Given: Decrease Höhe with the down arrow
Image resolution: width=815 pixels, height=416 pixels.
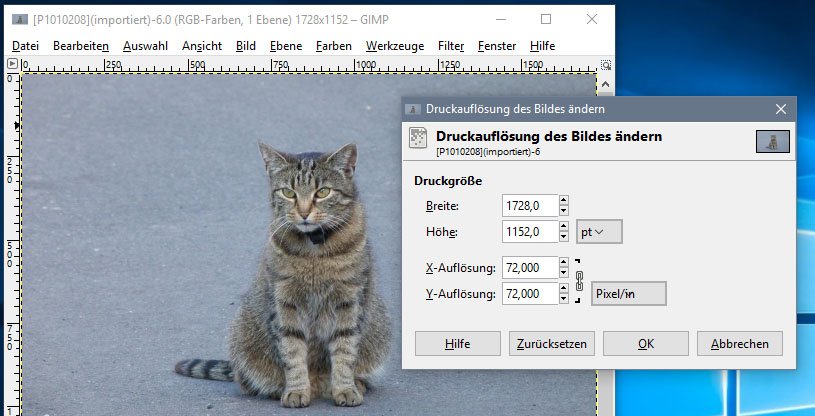Looking at the screenshot, I should point(564,237).
